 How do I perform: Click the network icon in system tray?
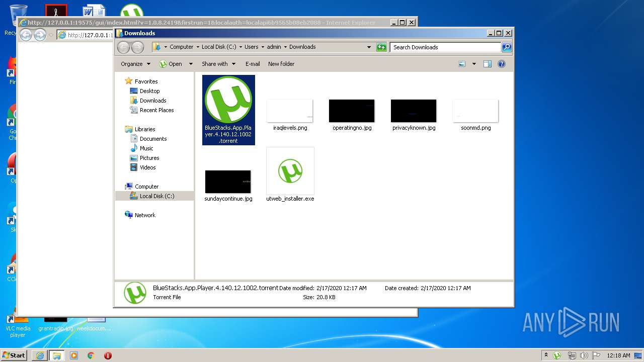click(x=571, y=355)
